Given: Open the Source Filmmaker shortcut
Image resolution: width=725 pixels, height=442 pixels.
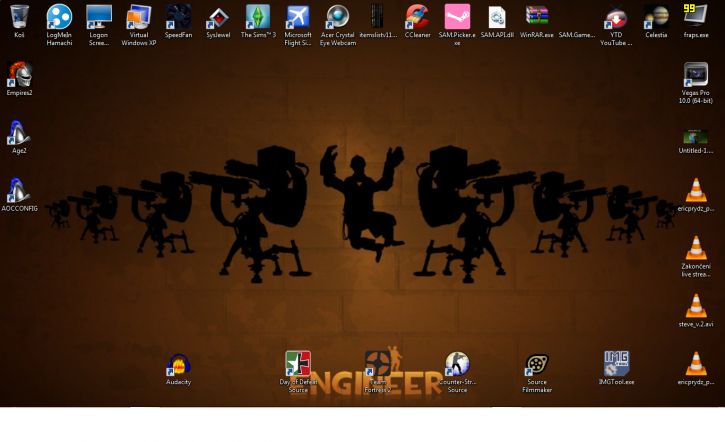Looking at the screenshot, I should point(537,364).
